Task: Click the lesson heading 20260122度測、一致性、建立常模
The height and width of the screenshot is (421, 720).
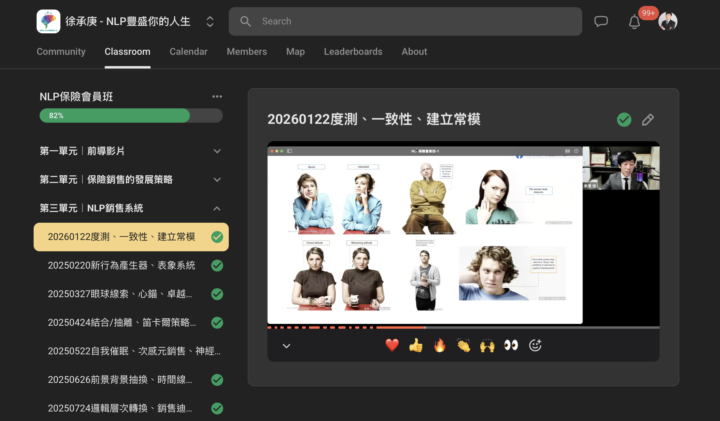Action: point(374,119)
